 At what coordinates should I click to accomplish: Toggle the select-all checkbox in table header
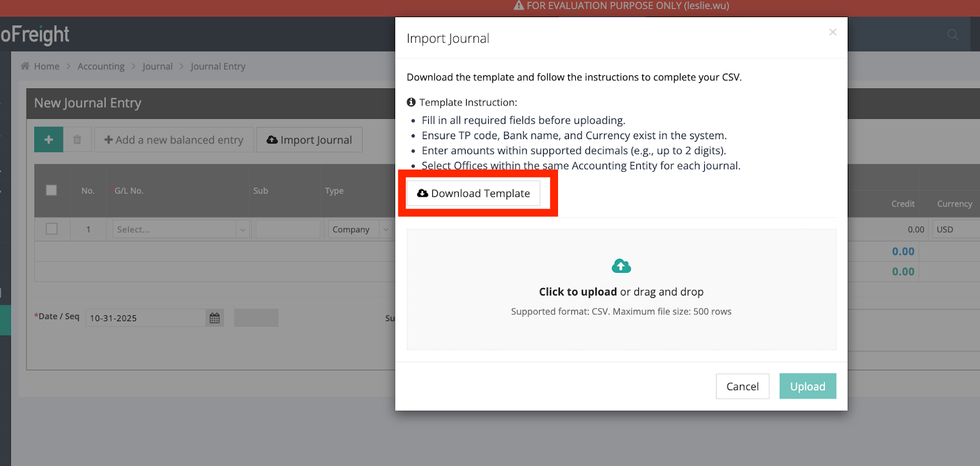click(x=51, y=190)
